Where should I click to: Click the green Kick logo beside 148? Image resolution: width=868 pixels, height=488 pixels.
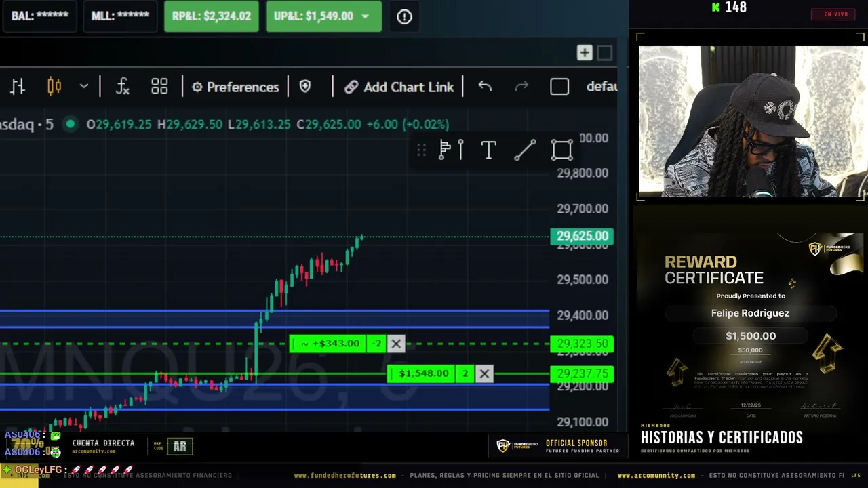(x=715, y=7)
